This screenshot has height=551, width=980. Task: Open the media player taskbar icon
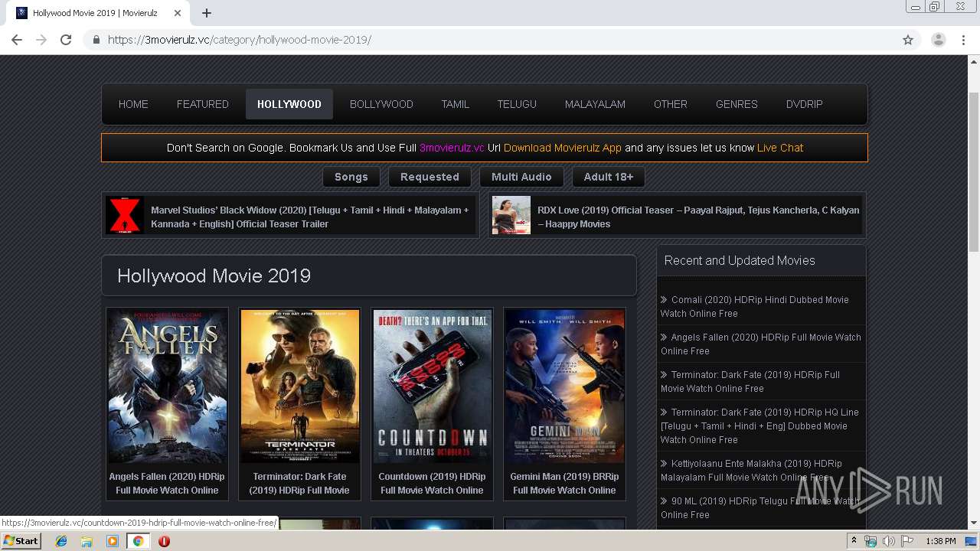[113, 541]
